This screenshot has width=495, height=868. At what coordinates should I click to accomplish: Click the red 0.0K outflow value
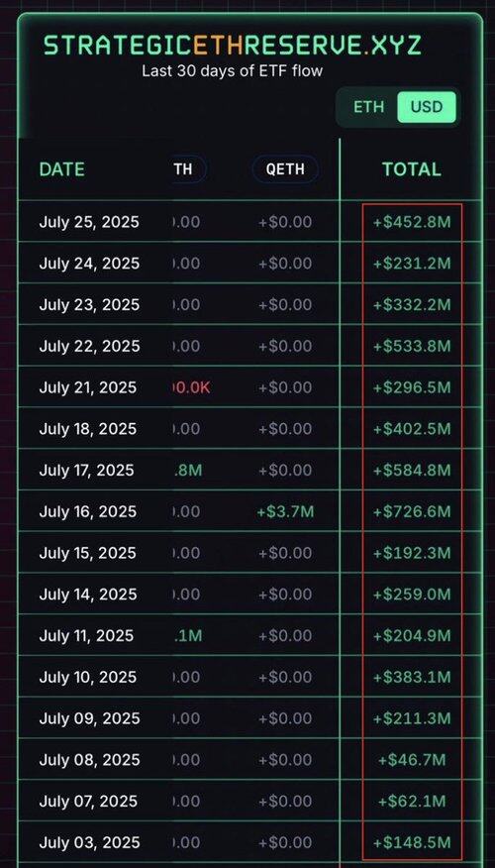point(191,387)
